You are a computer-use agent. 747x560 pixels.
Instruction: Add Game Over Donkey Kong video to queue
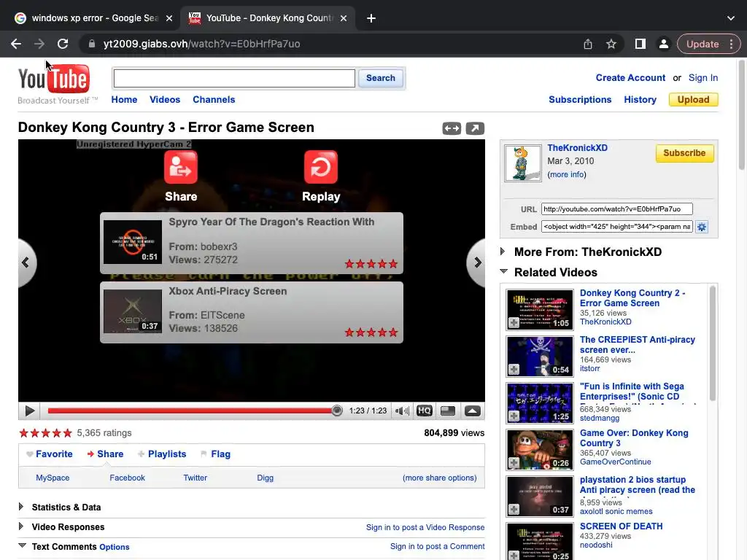coord(514,463)
